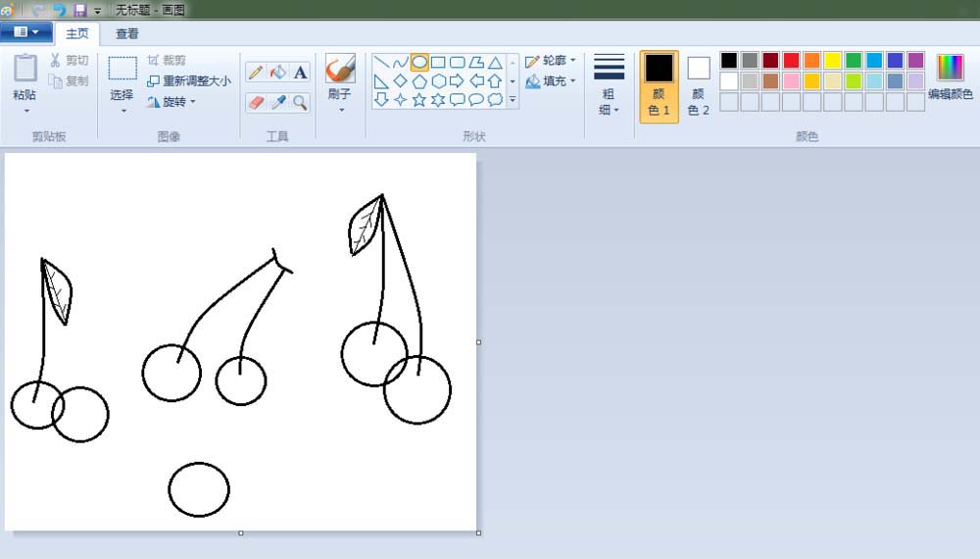Pick the purple color swatch

click(915, 60)
